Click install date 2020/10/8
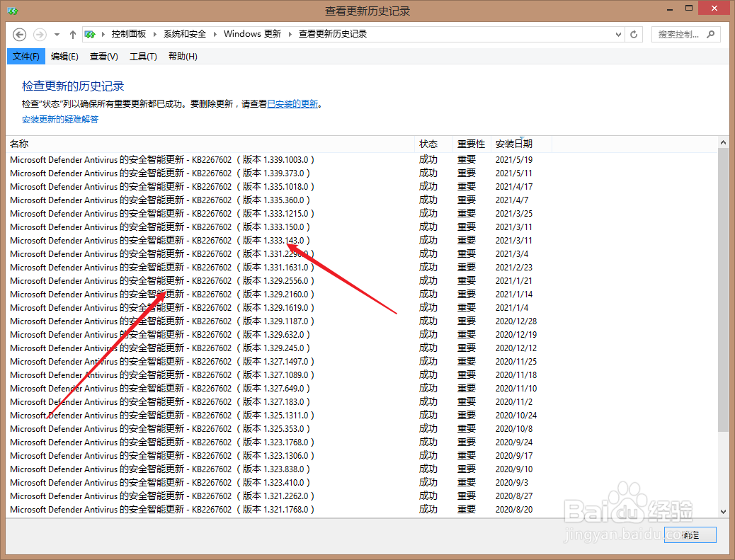 click(514, 429)
